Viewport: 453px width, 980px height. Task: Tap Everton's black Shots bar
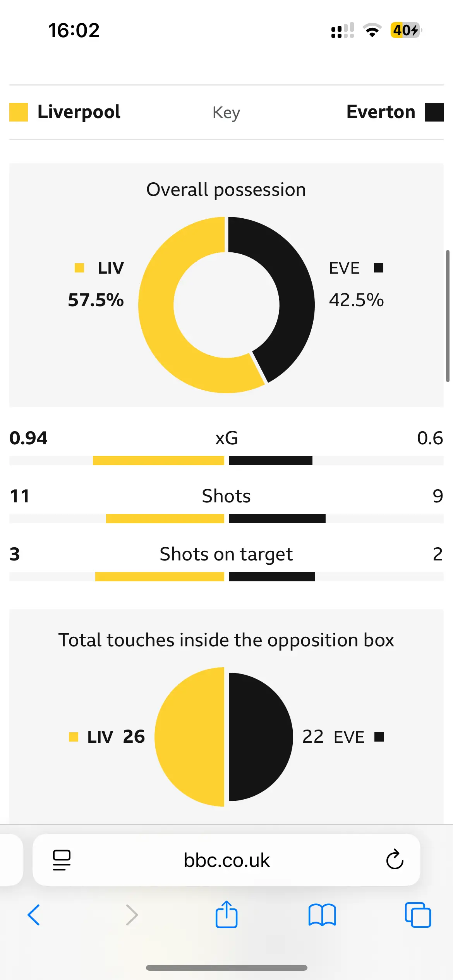coord(277,519)
